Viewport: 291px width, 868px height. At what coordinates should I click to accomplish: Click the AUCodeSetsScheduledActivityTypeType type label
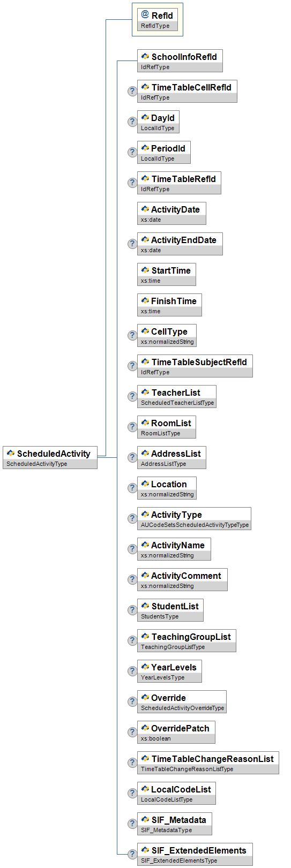click(195, 525)
